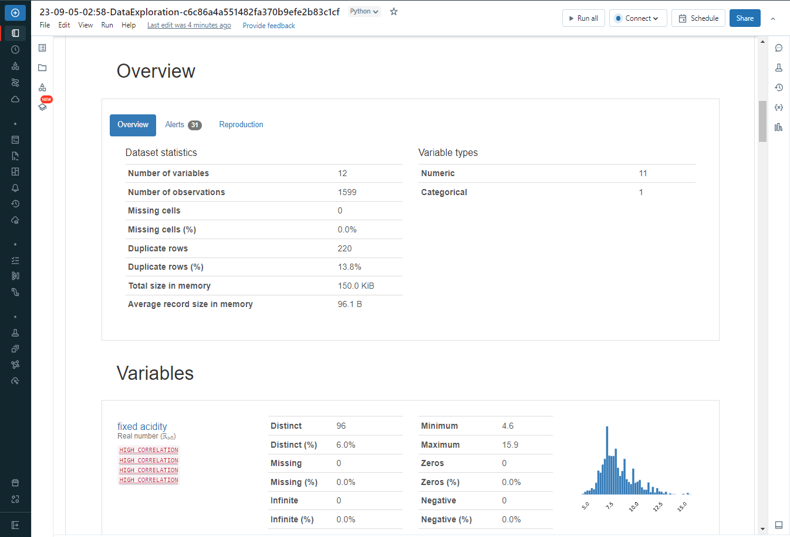The width and height of the screenshot is (790, 537).
Task: Open the File menu
Action: 45,25
